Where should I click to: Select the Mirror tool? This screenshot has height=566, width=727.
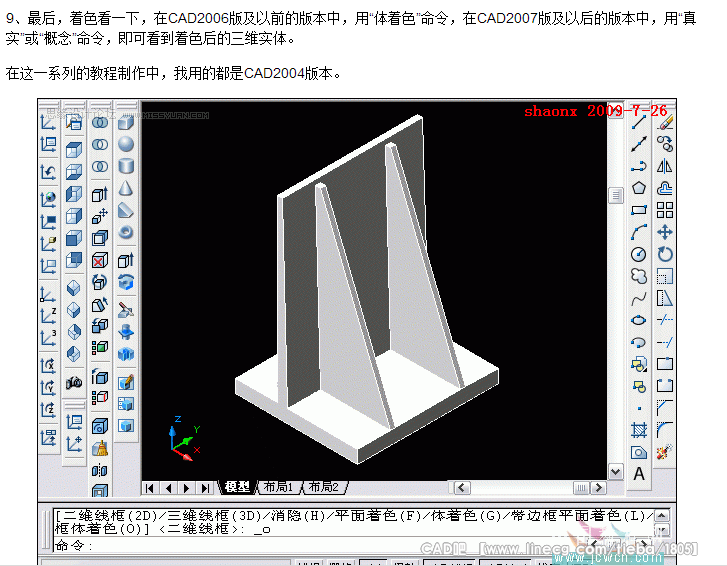click(665, 166)
